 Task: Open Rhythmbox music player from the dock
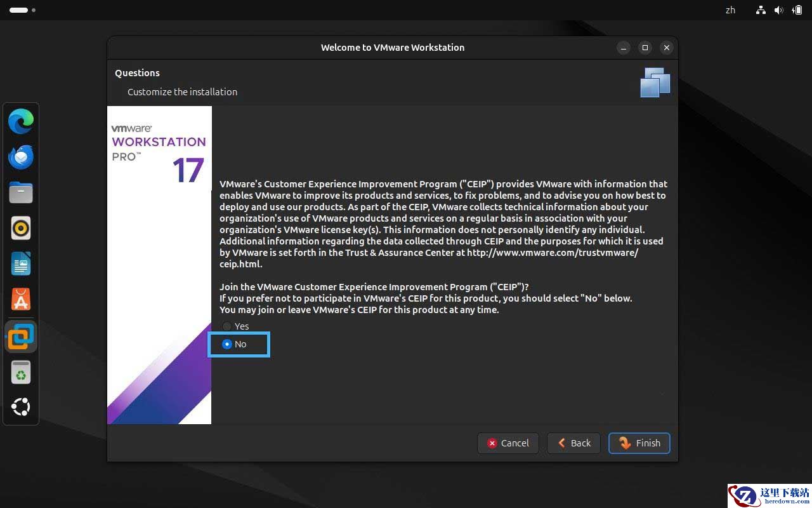21,228
